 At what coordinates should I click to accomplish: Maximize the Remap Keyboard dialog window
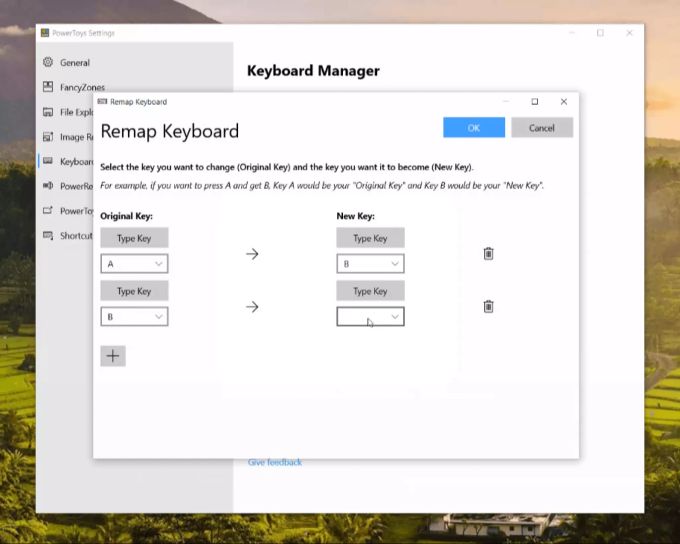[x=535, y=102]
